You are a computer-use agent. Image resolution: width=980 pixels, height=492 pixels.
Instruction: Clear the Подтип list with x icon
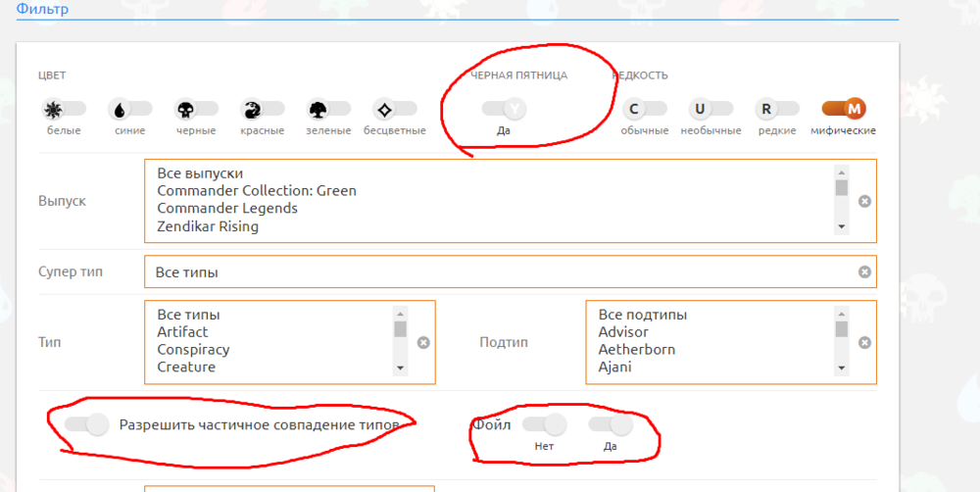(864, 342)
